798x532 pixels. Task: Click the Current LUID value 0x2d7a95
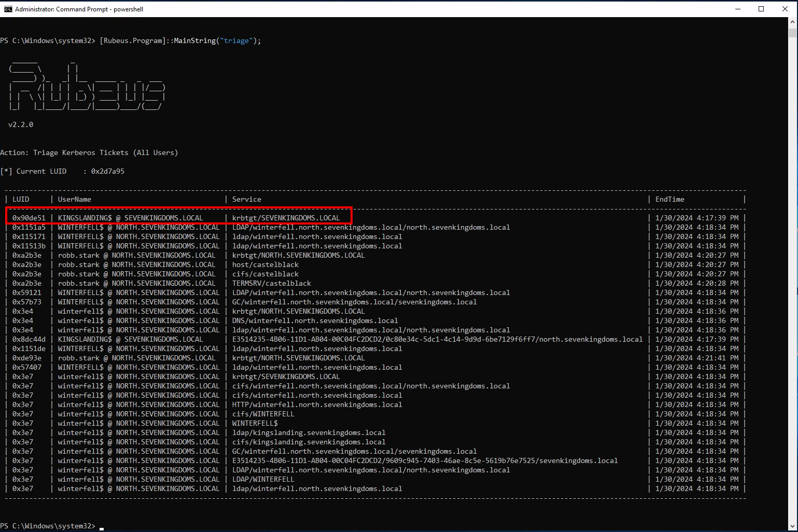point(107,171)
